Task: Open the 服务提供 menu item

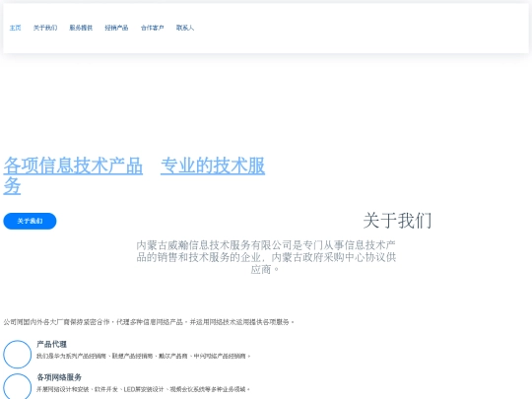Action: [81, 28]
